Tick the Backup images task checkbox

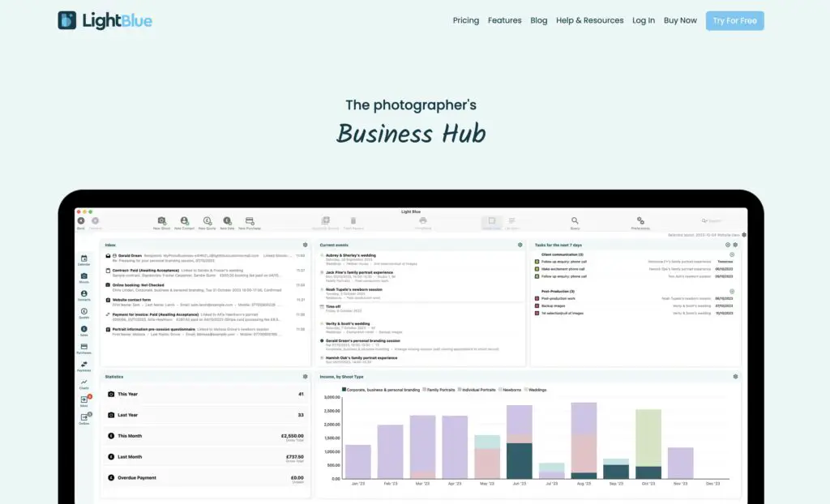tap(537, 306)
